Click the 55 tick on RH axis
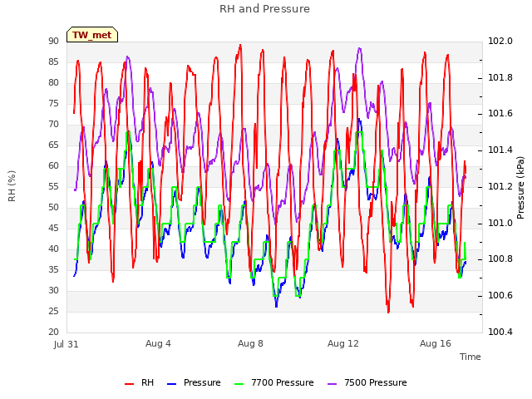 click(53, 186)
